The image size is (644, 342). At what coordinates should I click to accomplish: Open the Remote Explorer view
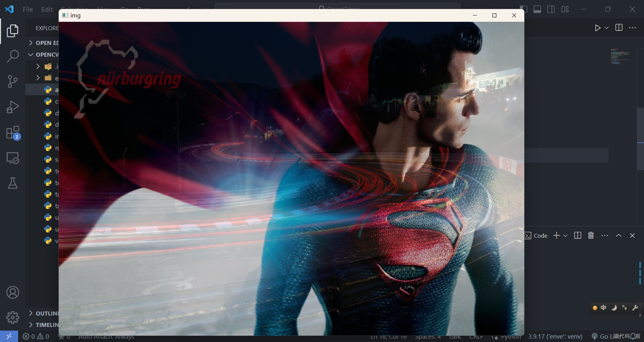13,158
